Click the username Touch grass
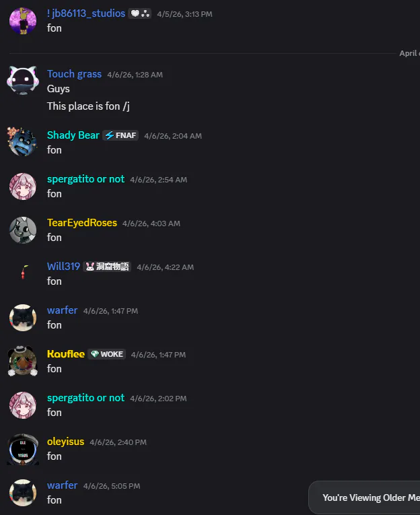The height and width of the screenshot is (515, 420). point(74,74)
